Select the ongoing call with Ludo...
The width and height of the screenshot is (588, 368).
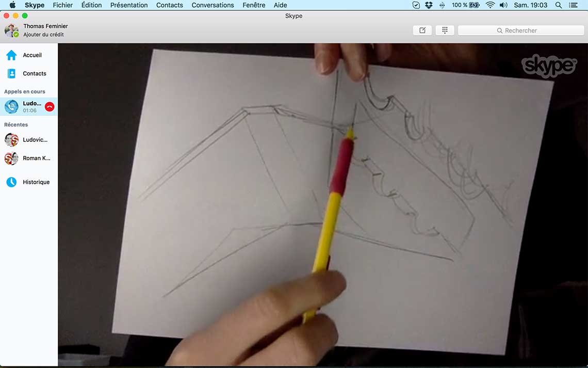pos(29,106)
